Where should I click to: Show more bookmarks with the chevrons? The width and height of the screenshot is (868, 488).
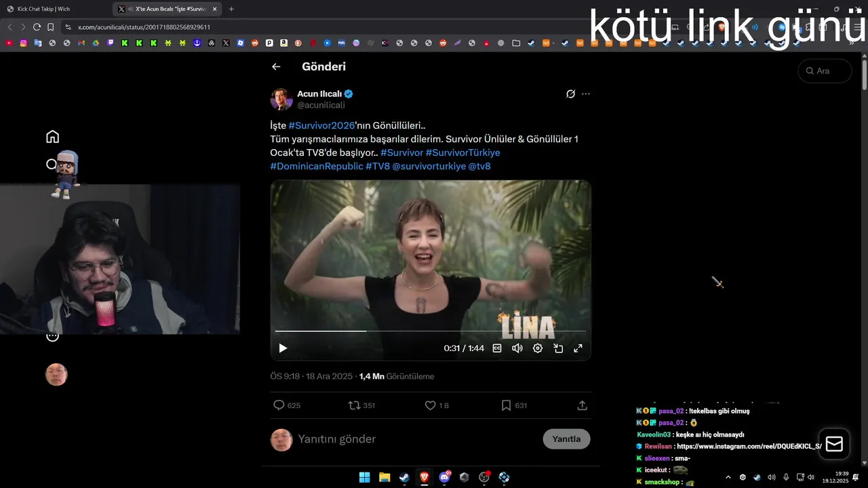click(x=852, y=43)
